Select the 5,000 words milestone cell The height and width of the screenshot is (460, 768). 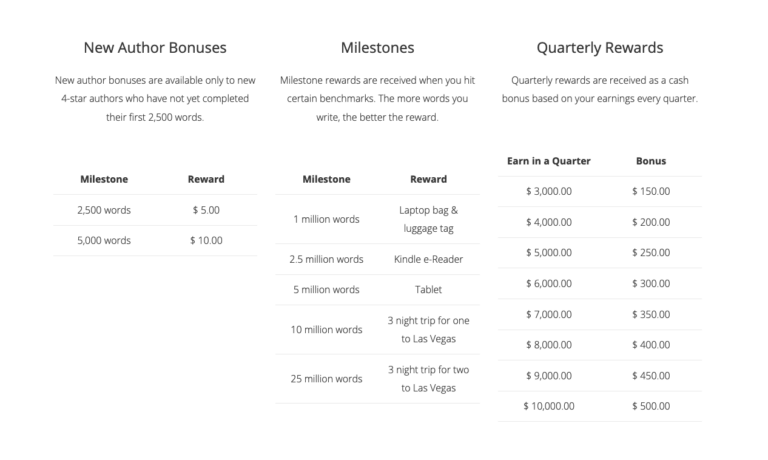[x=104, y=240]
